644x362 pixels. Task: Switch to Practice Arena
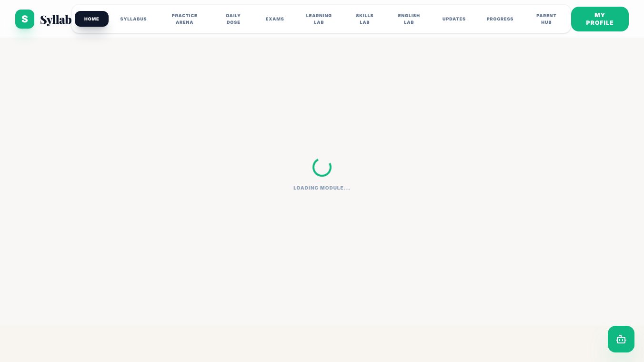click(x=184, y=19)
